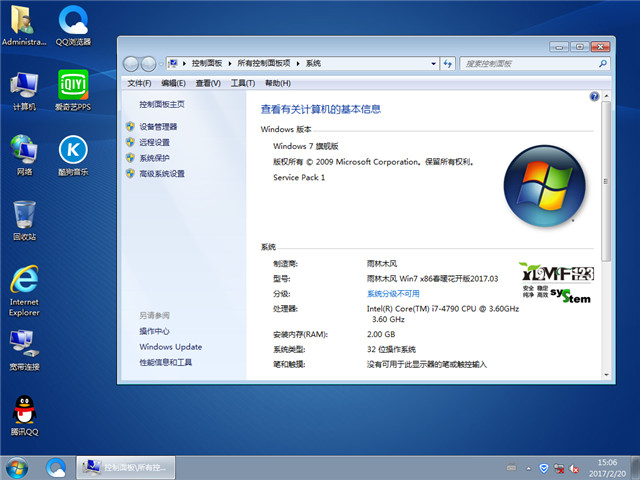The height and width of the screenshot is (480, 640).
Task: Launch Internet Explorer desktop icon
Action: coord(24,291)
